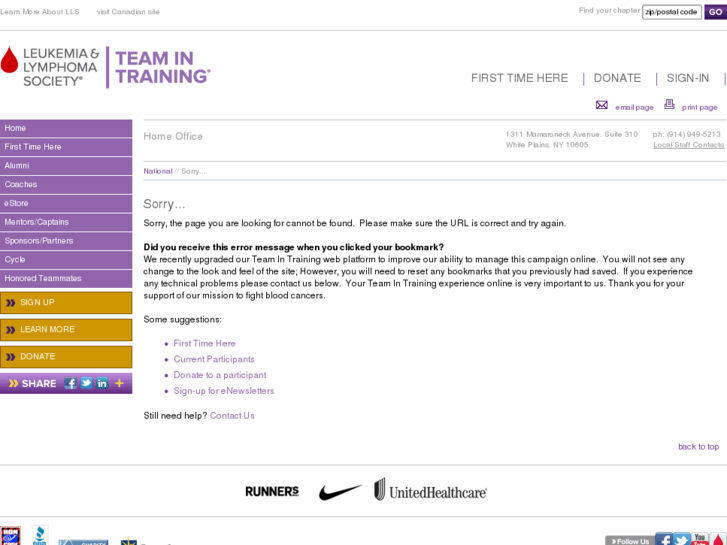Open First Time Here in the sidebar
The height and width of the screenshot is (545, 727).
click(66, 147)
